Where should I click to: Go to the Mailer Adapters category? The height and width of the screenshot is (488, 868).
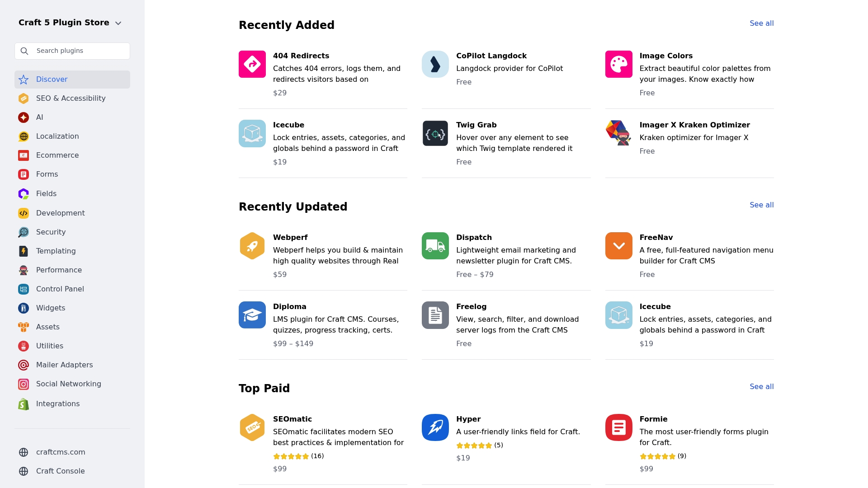click(64, 365)
